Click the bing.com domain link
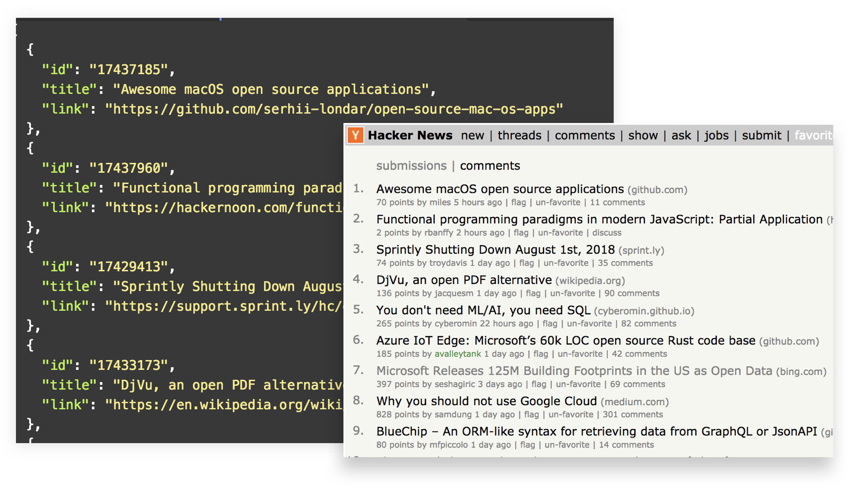 click(x=801, y=372)
